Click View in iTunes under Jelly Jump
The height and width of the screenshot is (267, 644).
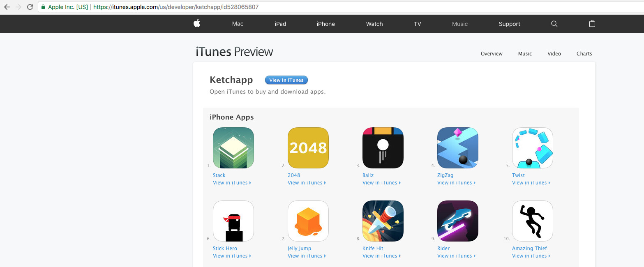pyautogui.click(x=307, y=256)
